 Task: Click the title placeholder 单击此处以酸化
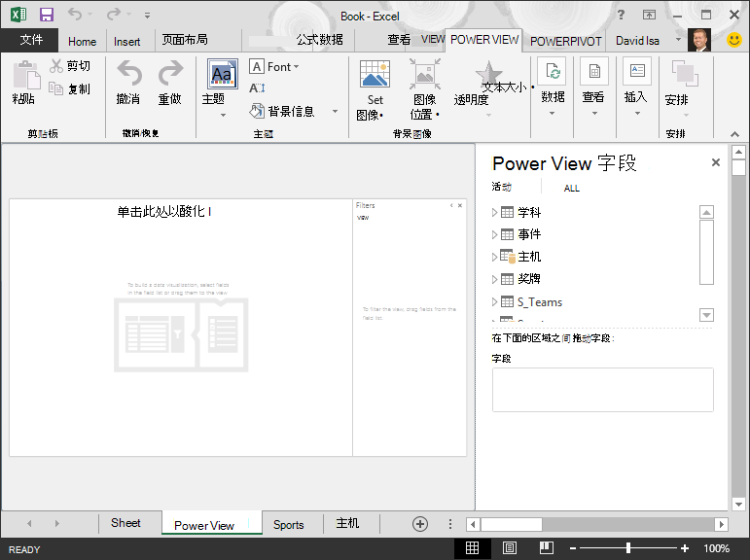(x=162, y=211)
